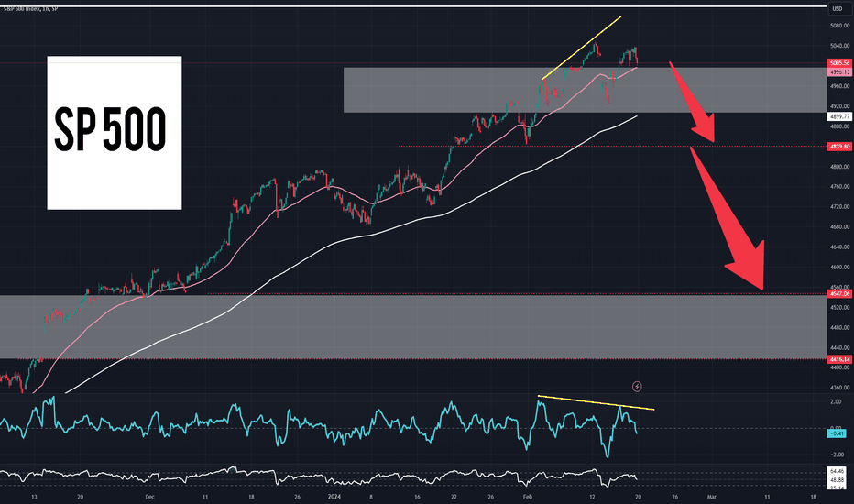This screenshot has height=504, width=854.
Task: Click the 2.00 oscillator scale tick
Action: pos(836,401)
